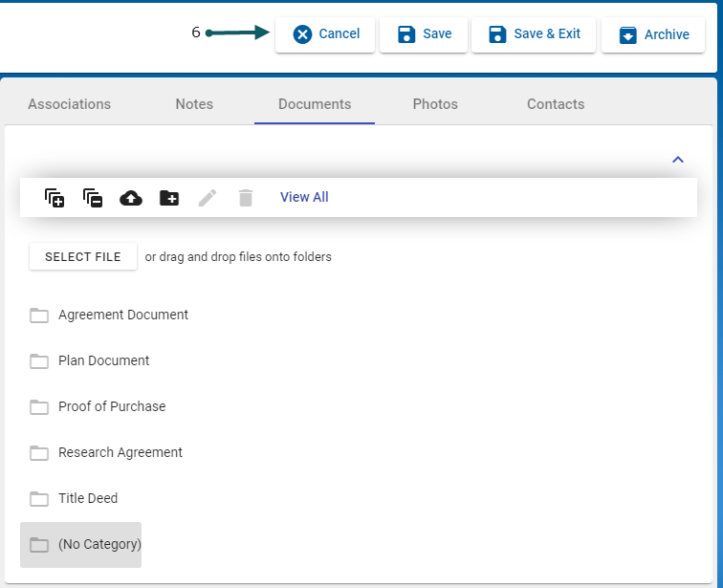Click the cloud upload icon

[131, 198]
